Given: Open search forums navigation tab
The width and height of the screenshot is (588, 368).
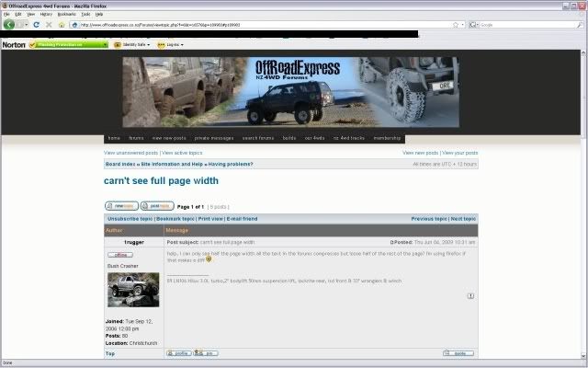Looking at the screenshot, I should point(258,138).
